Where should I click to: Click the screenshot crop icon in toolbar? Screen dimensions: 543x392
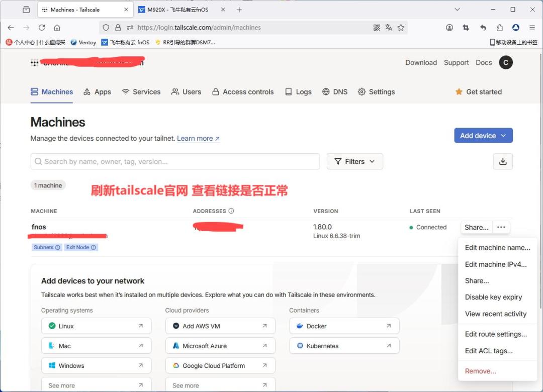click(466, 28)
